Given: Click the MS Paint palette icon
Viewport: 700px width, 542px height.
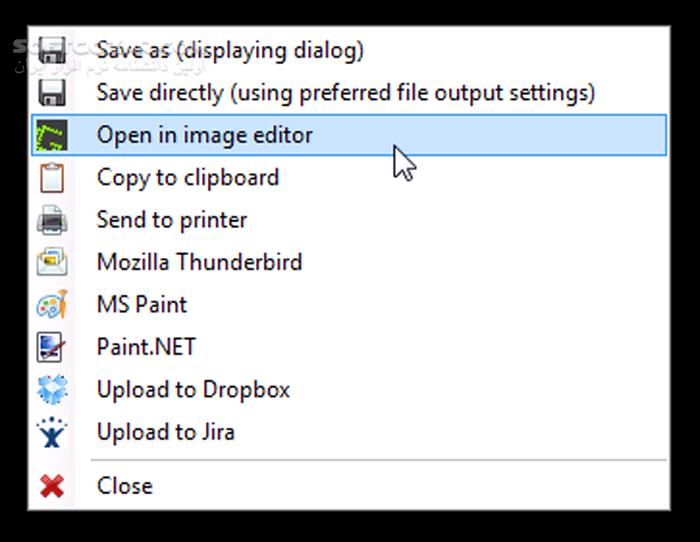Looking at the screenshot, I should 52,305.
